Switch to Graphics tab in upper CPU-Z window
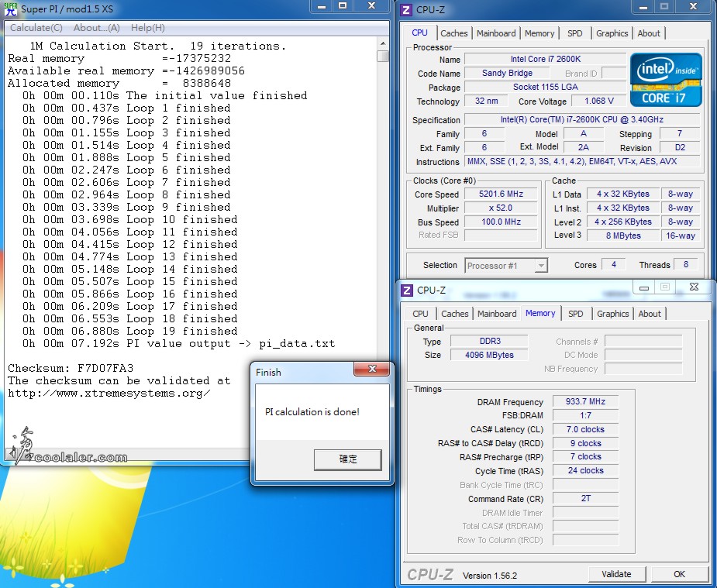717x588 pixels. pyautogui.click(x=612, y=33)
